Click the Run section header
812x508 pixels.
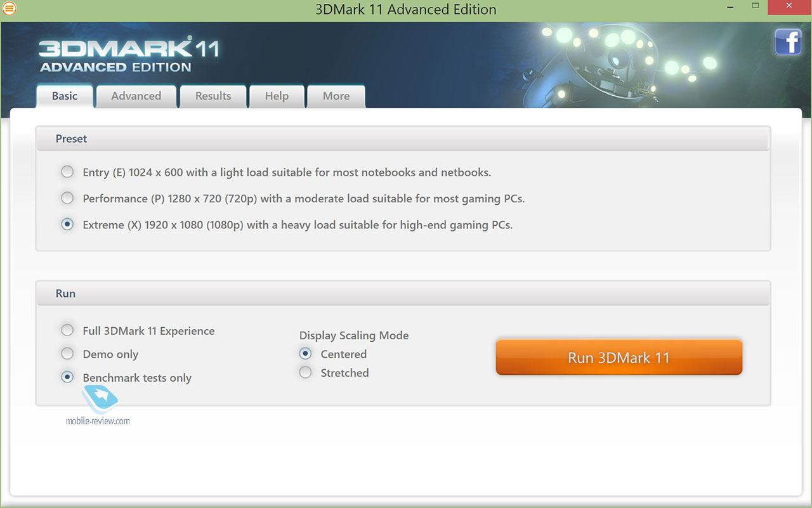click(x=403, y=293)
